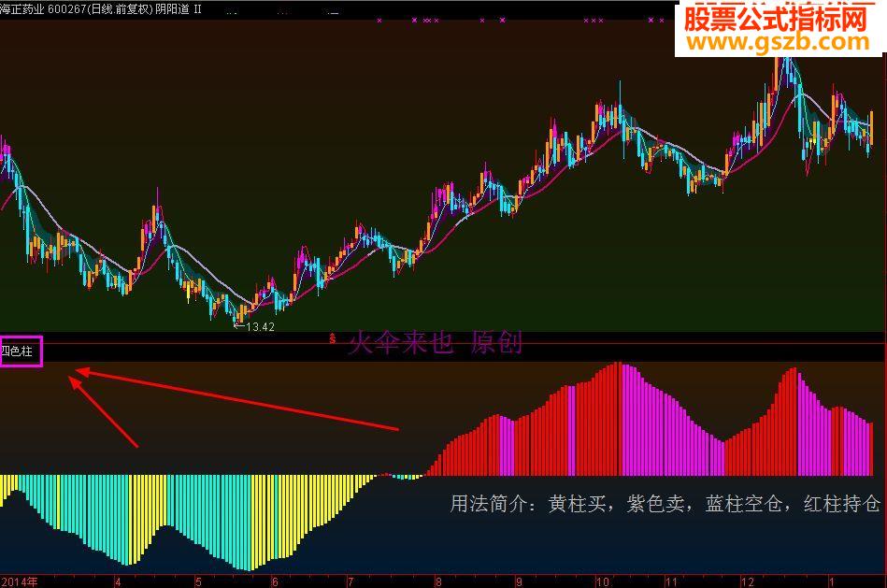Click the 四色柱 indicator label
Image resolution: width=887 pixels, height=588 pixels.
(x=17, y=351)
